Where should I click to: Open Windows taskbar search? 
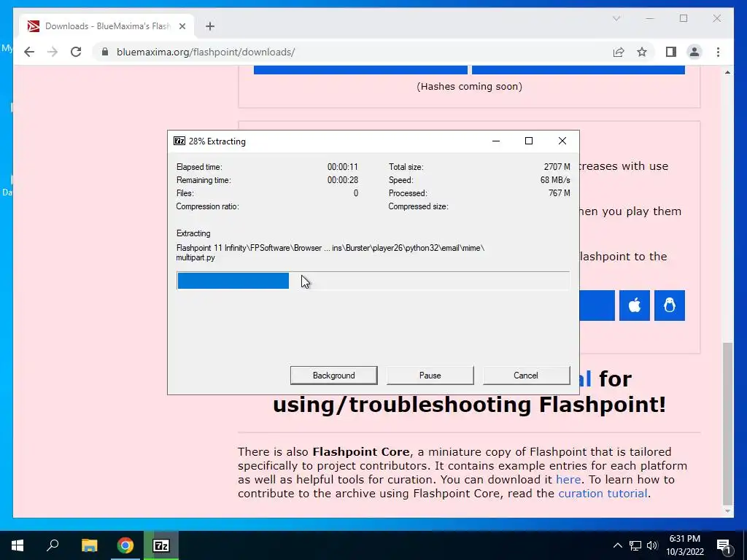[53, 545]
